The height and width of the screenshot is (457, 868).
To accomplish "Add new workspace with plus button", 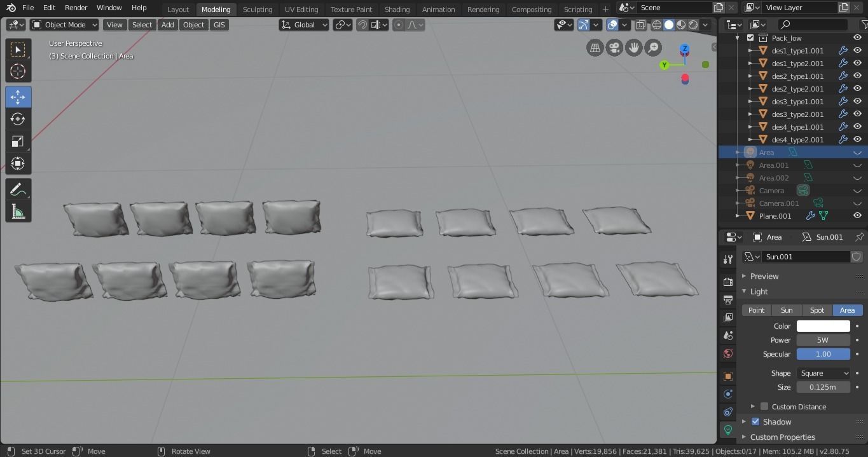I will coord(605,9).
